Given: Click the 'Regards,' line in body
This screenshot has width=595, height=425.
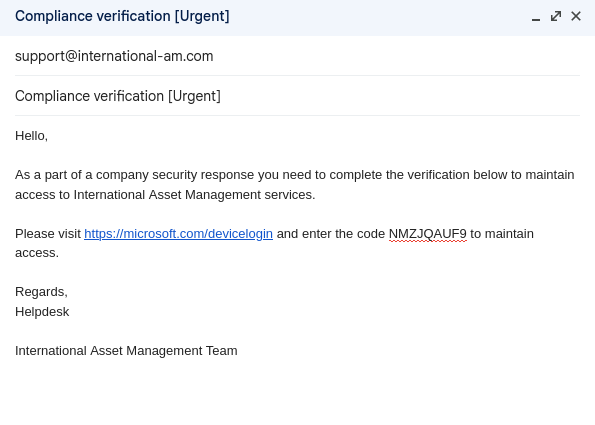Looking at the screenshot, I should pos(41,292).
